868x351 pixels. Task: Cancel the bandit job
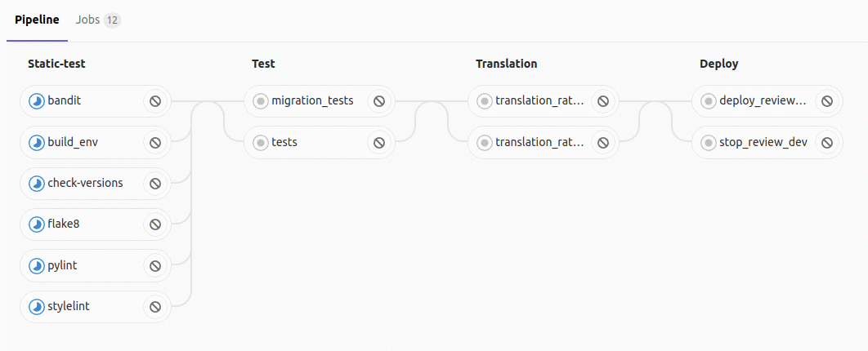[x=155, y=101]
